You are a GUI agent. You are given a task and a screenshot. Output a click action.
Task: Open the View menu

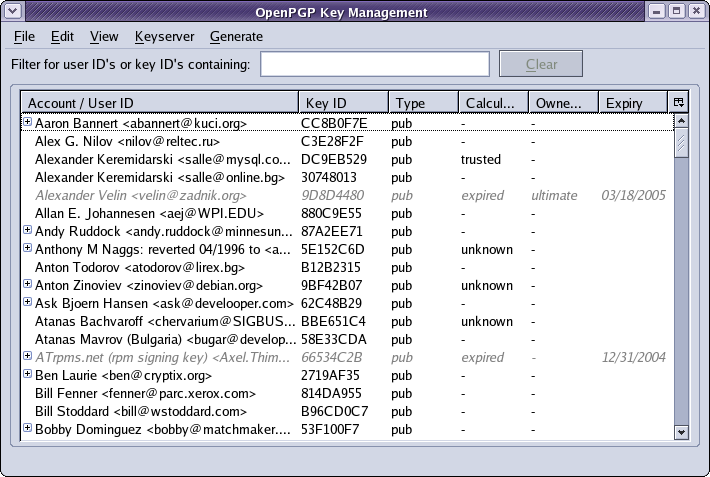tap(104, 36)
